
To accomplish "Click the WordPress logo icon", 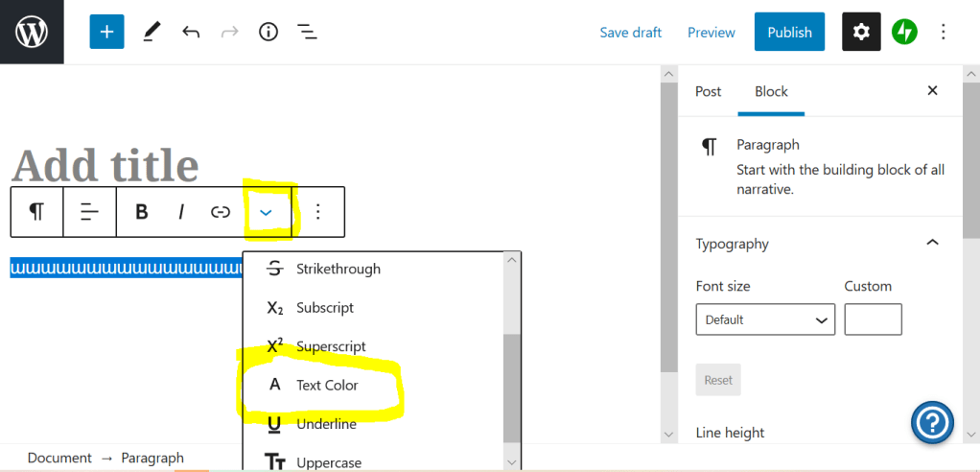I will (x=32, y=32).
